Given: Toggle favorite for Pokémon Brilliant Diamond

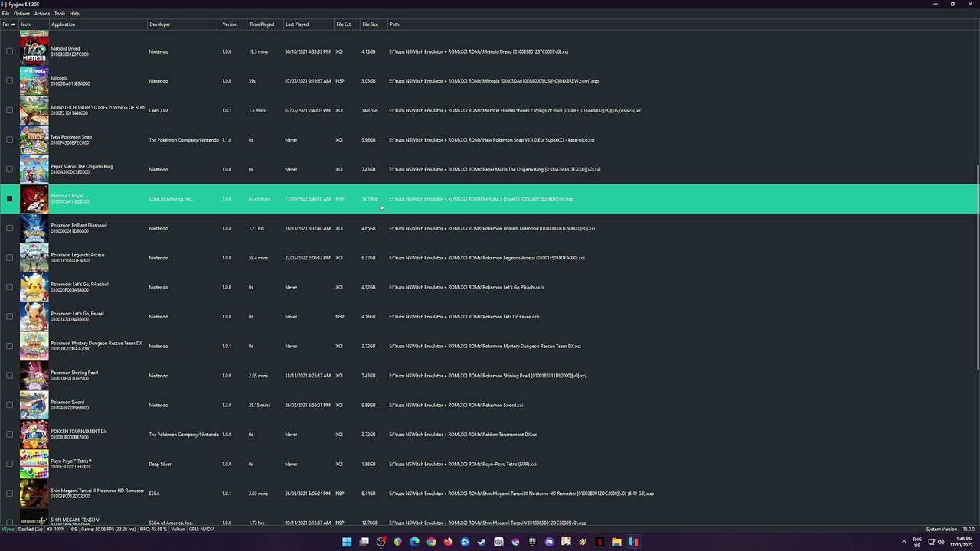Looking at the screenshot, I should tap(10, 228).
